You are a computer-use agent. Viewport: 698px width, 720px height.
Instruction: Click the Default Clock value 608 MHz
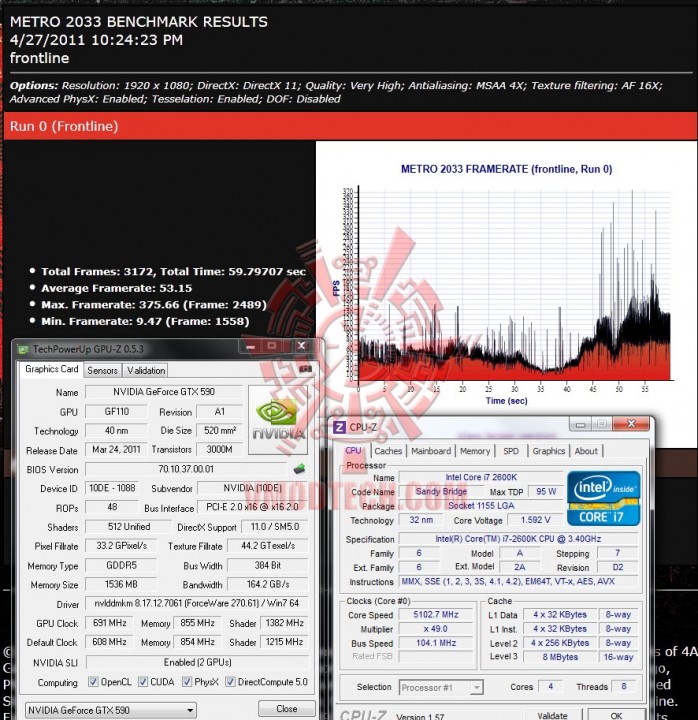tap(109, 641)
